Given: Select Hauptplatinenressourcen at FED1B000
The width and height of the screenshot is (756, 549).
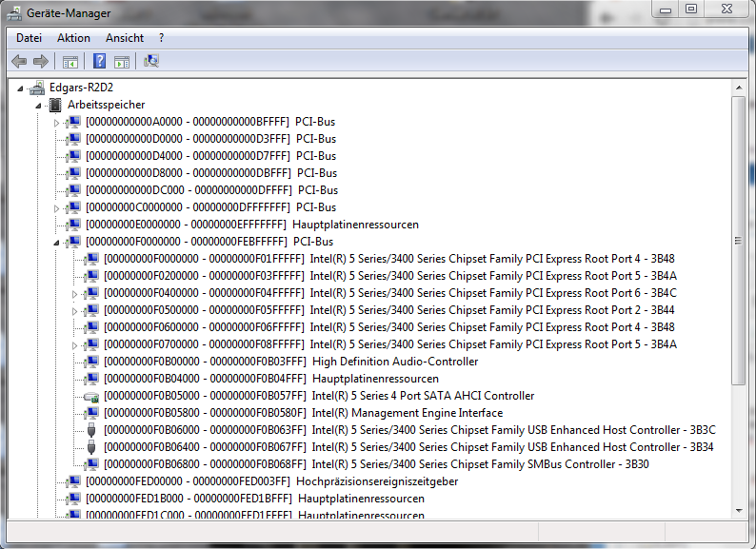Looking at the screenshot, I should (x=255, y=499).
